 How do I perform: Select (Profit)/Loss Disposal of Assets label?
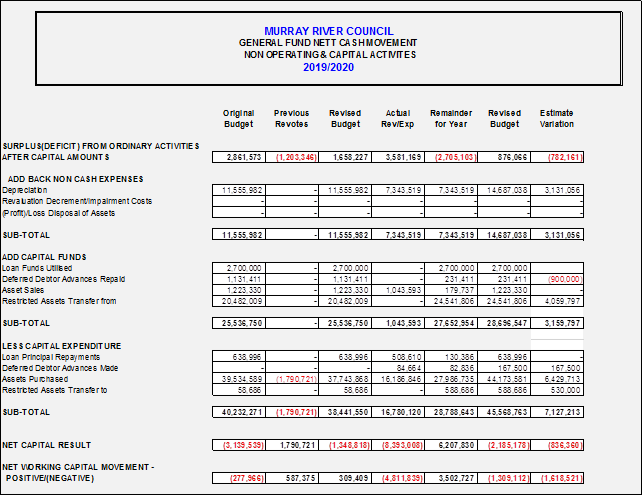tap(59, 213)
